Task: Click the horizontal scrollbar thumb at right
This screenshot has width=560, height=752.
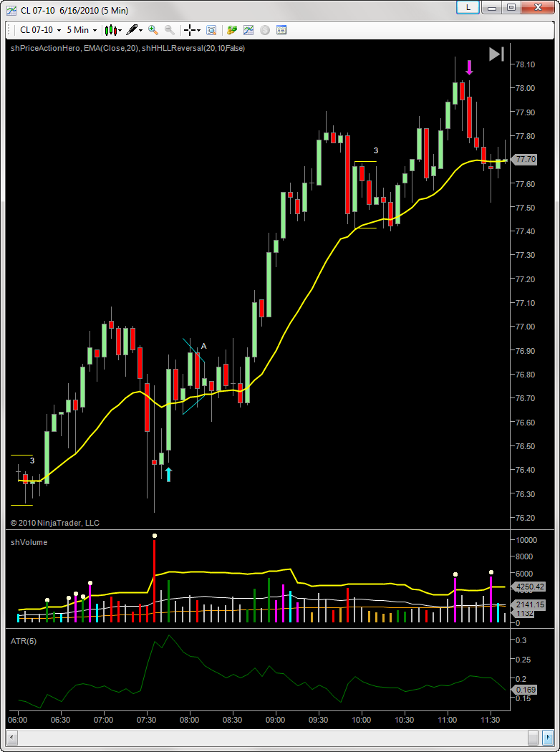Action: 534,736
